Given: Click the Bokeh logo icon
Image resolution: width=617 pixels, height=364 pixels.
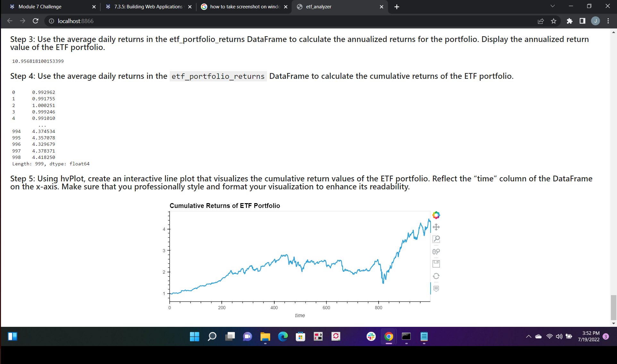Looking at the screenshot, I should [436, 215].
